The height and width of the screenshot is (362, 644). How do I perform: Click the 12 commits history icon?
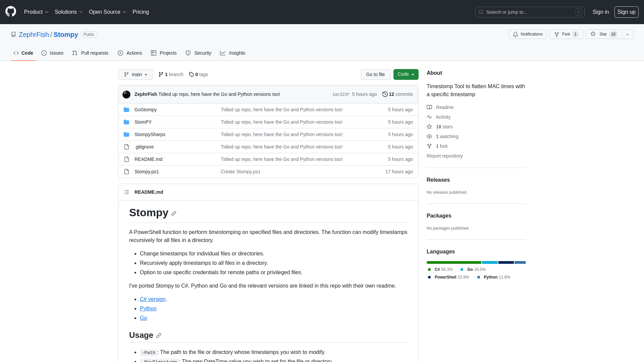coord(385,94)
